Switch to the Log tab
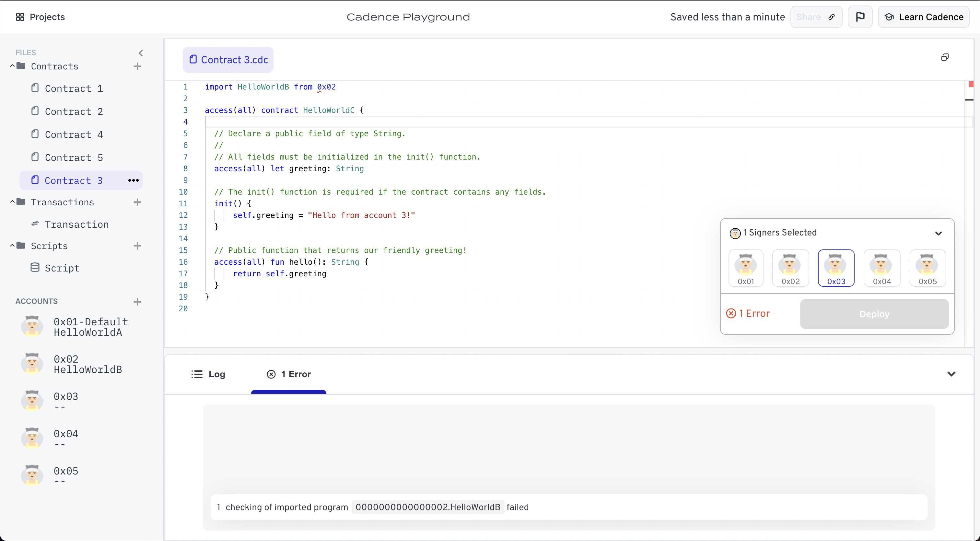980x541 pixels. 208,374
